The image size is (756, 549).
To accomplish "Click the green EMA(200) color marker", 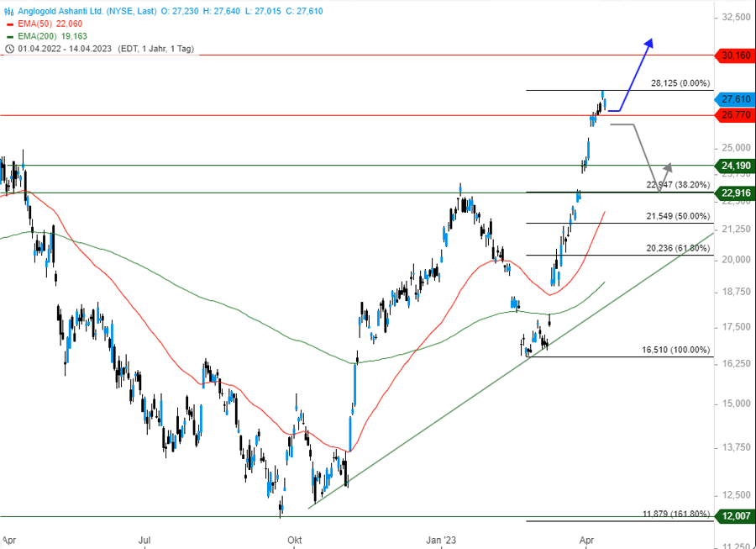I will pos(9,37).
